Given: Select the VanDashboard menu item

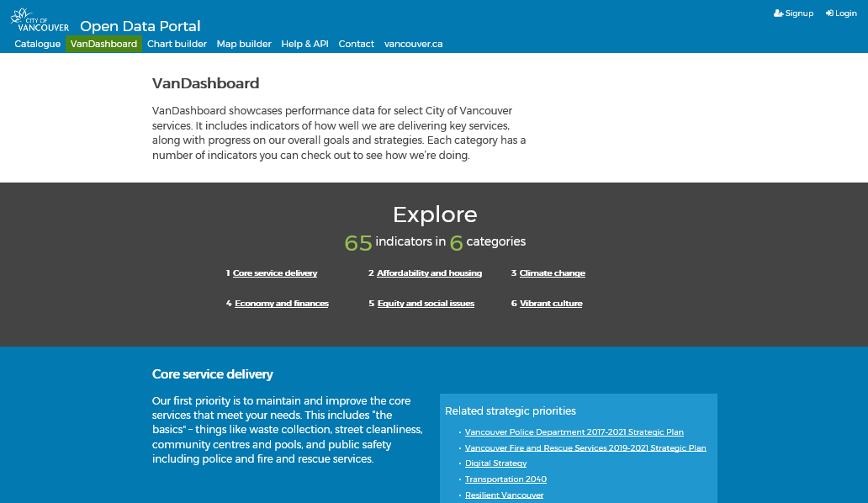Looking at the screenshot, I should click(103, 44).
